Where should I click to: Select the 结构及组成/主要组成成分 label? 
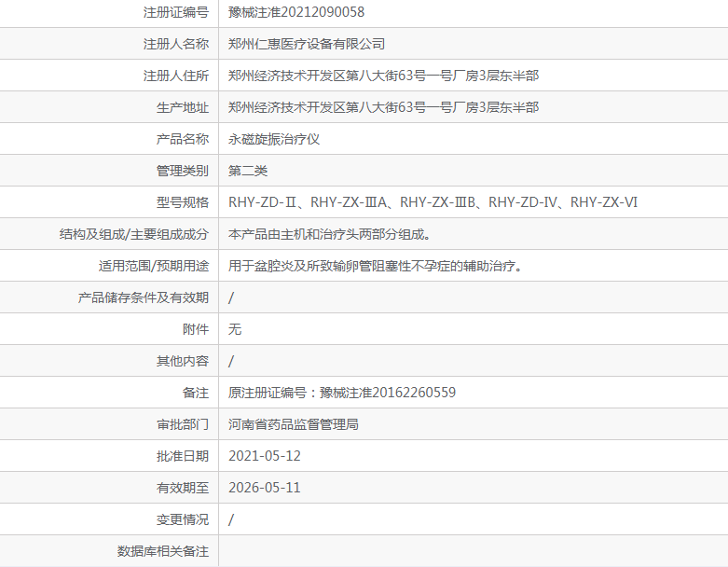tap(133, 234)
